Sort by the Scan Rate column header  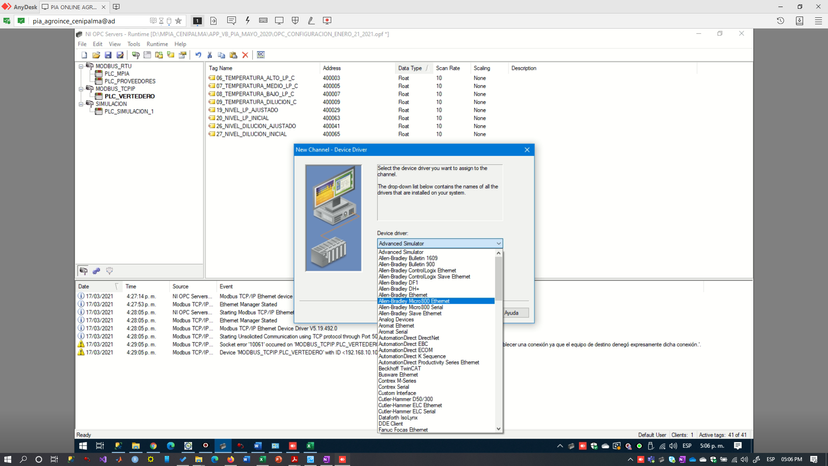448,68
